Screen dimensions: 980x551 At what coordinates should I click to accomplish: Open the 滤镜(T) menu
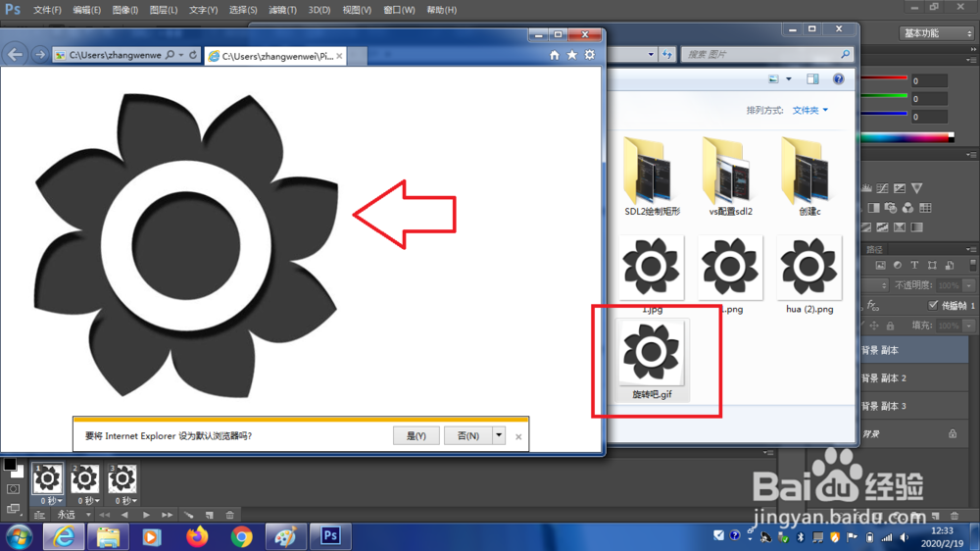click(282, 10)
